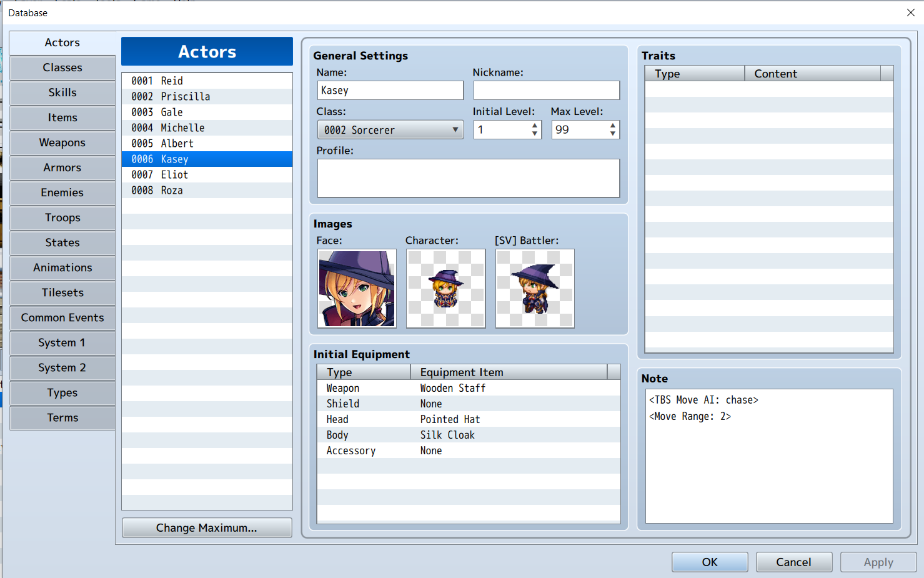Click the Cancel button
The width and height of the screenshot is (924, 578).
(x=794, y=562)
